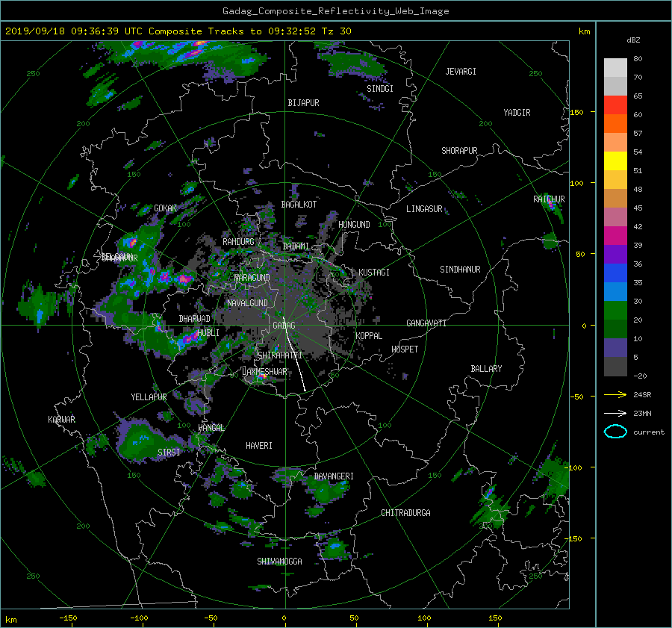The width and height of the screenshot is (672, 628).
Task: Click the BIJAPUR city label
Action: click(303, 103)
